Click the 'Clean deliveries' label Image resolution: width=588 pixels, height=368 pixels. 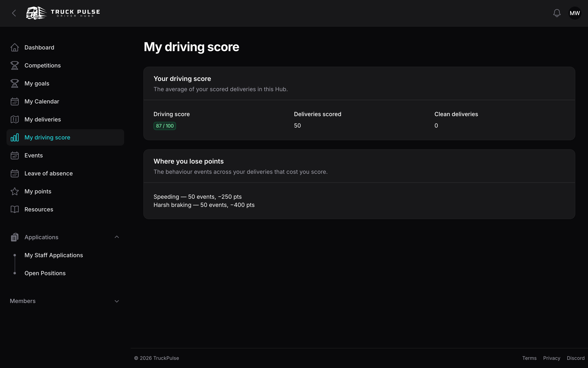click(x=456, y=114)
